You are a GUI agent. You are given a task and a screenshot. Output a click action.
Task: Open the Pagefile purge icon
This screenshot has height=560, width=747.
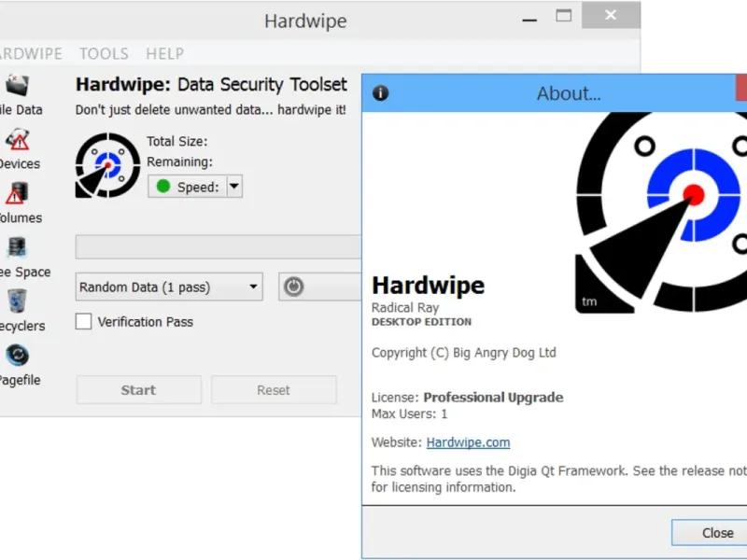pyautogui.click(x=18, y=356)
